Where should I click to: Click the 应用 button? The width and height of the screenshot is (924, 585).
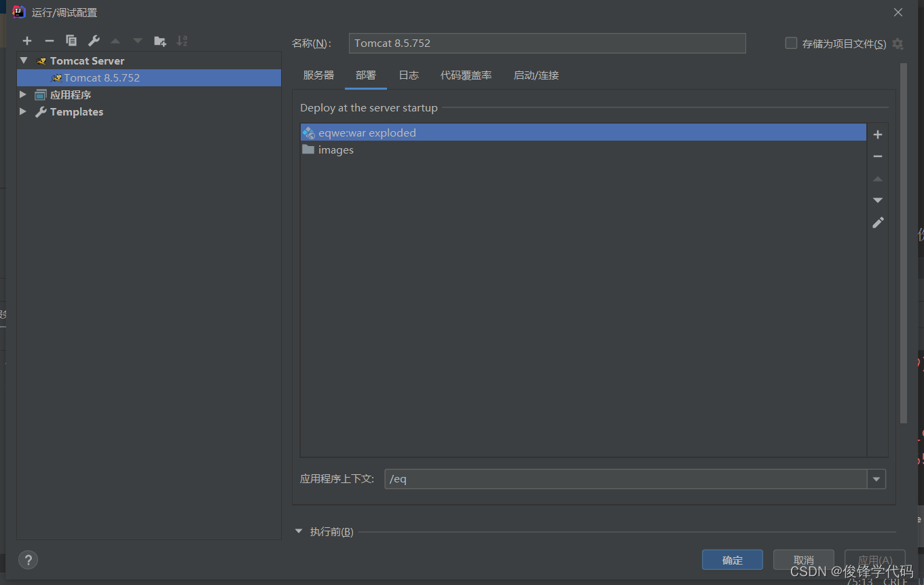[x=874, y=560]
